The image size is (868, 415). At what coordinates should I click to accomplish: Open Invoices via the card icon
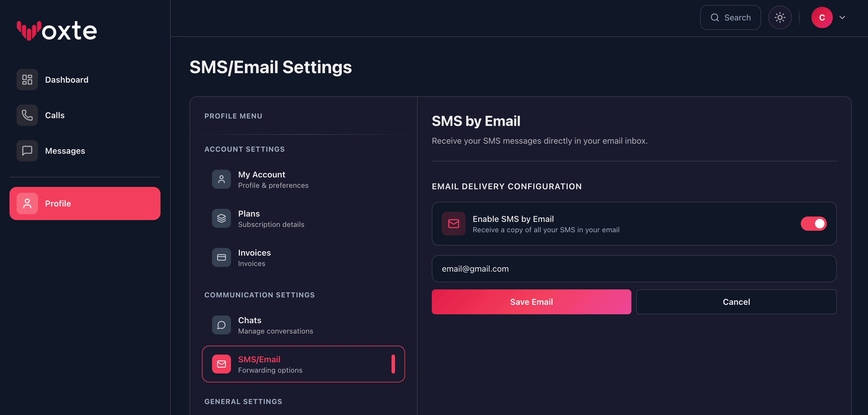pos(221,257)
